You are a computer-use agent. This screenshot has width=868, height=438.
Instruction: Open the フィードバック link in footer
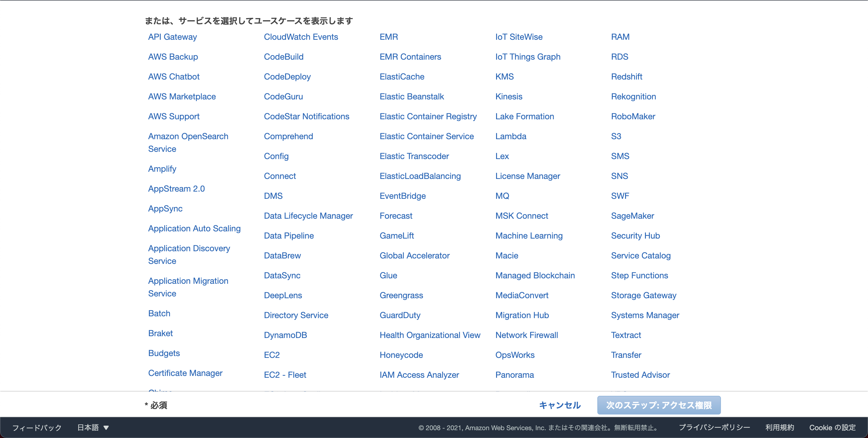[37, 427]
